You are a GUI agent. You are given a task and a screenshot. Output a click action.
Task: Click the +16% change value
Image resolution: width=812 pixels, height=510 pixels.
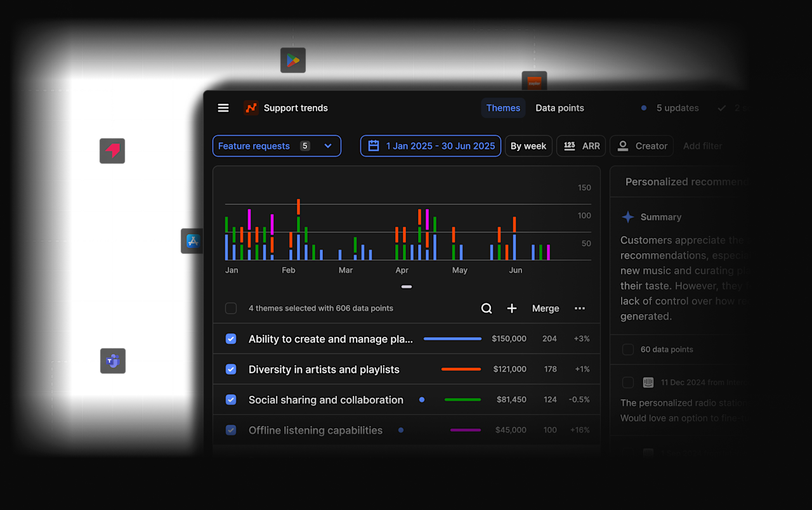click(x=580, y=430)
